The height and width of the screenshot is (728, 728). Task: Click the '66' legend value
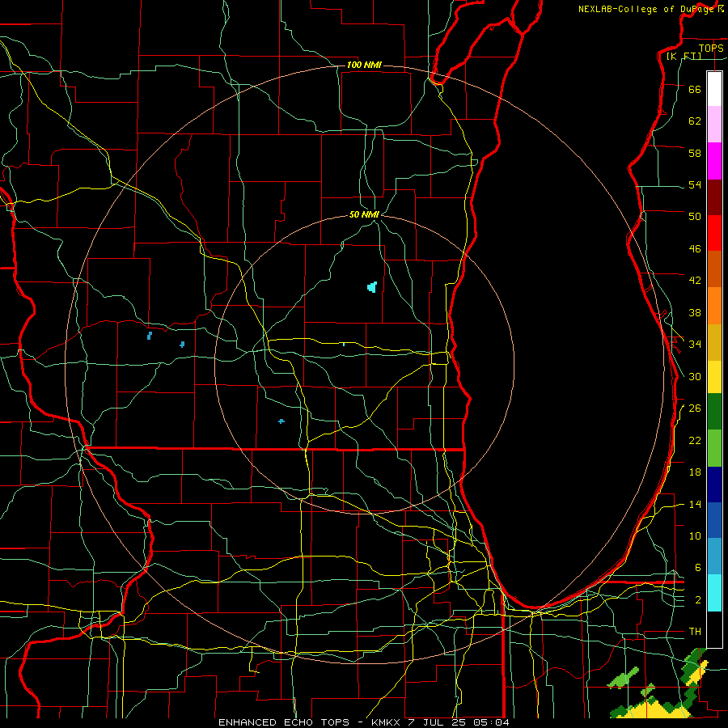click(695, 89)
